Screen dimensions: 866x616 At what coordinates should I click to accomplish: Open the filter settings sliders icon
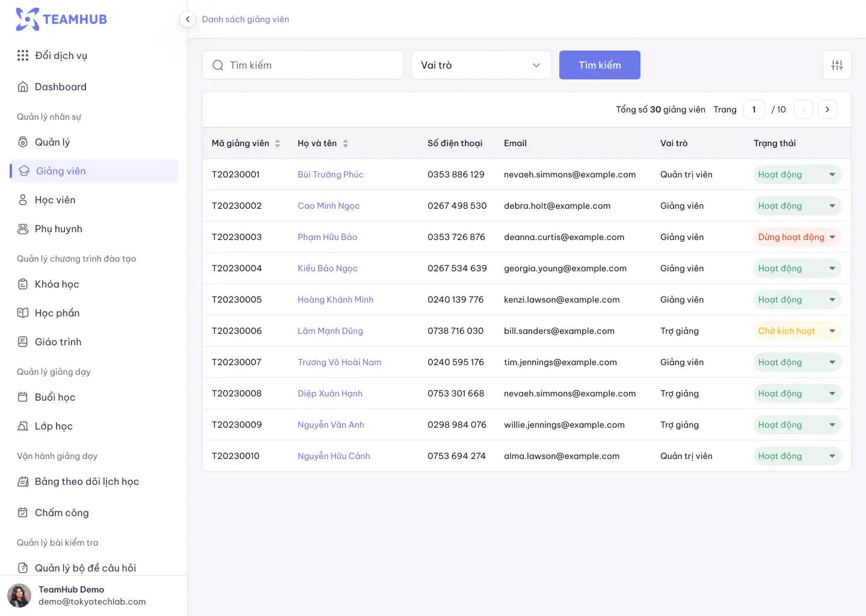coord(837,65)
